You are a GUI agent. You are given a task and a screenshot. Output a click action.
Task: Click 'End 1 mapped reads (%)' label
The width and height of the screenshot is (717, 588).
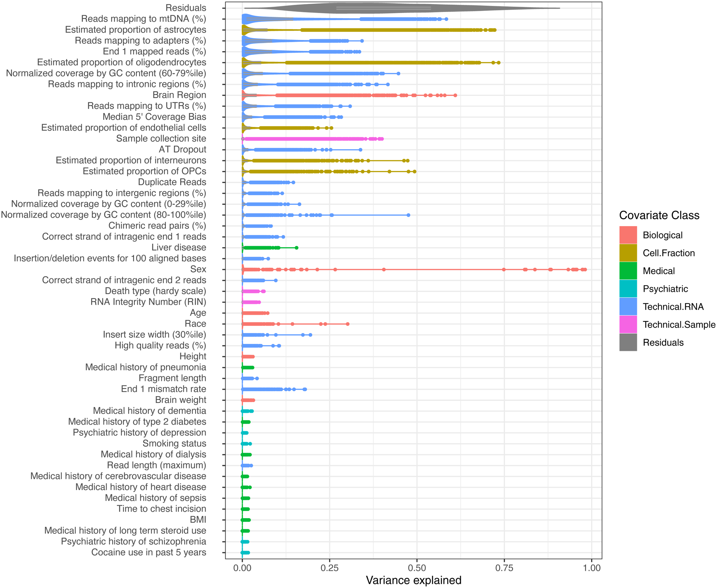(154, 51)
